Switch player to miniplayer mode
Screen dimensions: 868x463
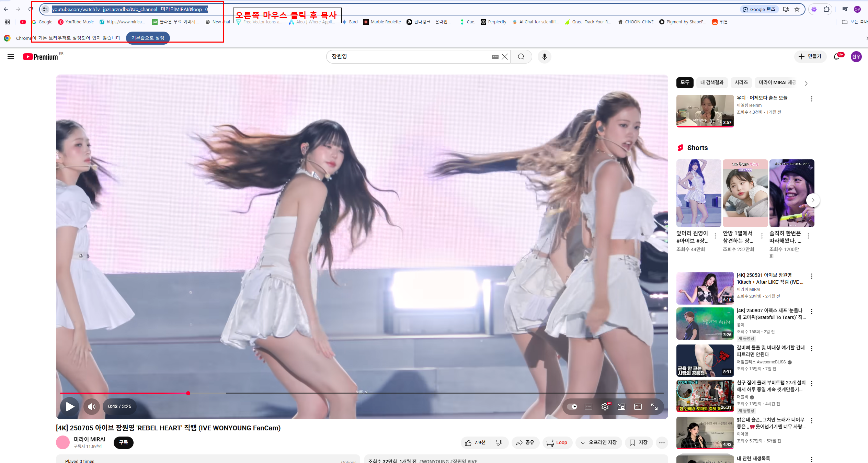click(621, 407)
